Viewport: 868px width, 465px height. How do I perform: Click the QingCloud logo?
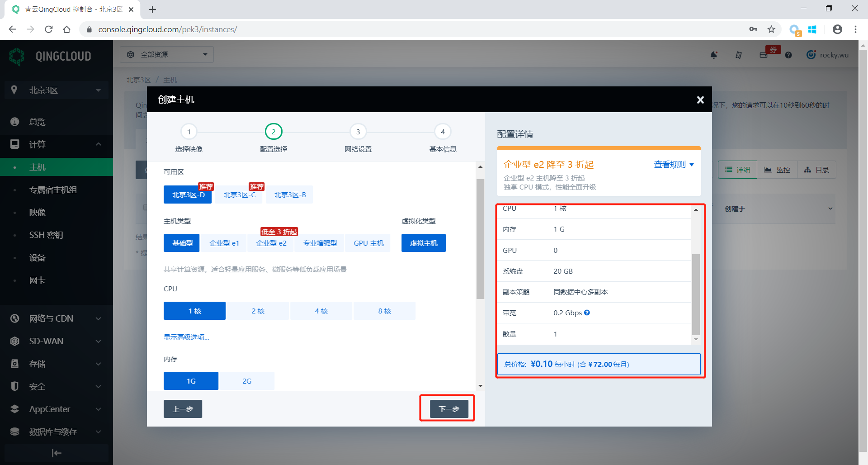[x=50, y=56]
